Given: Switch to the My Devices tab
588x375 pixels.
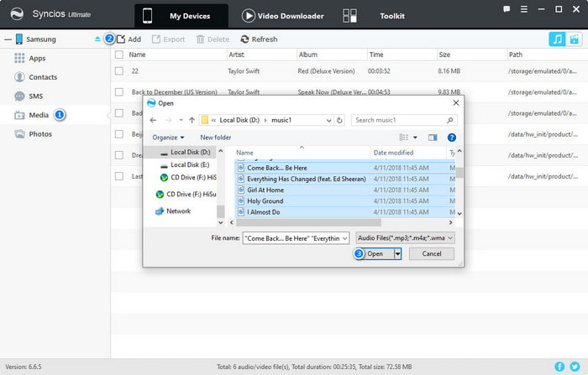Looking at the screenshot, I should [181, 16].
